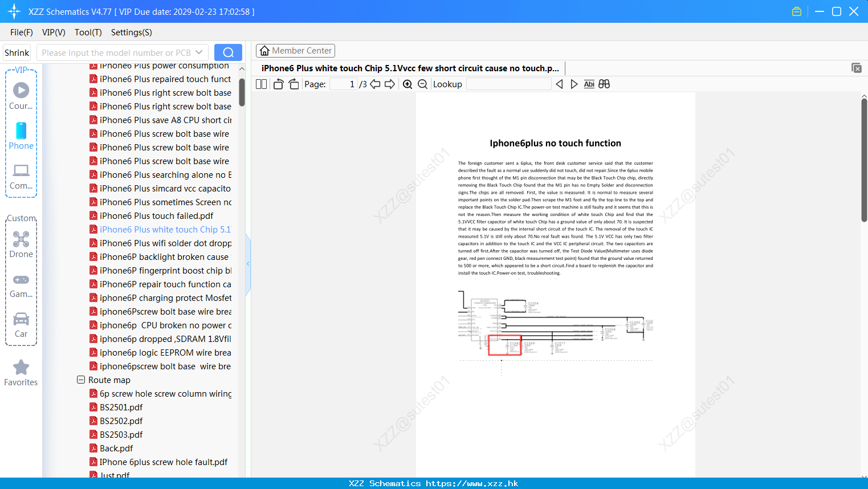Open the model number dropdown arrow
The width and height of the screenshot is (868, 489).
coord(199,52)
